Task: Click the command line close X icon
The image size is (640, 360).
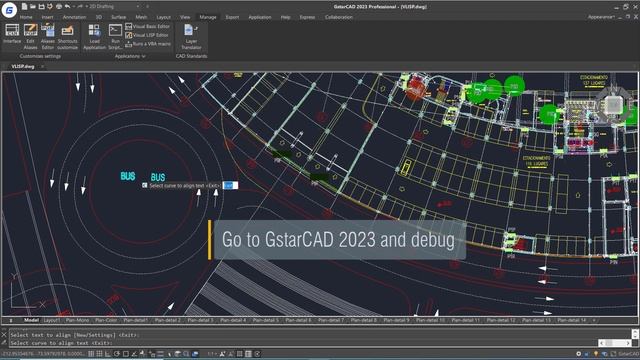Action: point(4,334)
